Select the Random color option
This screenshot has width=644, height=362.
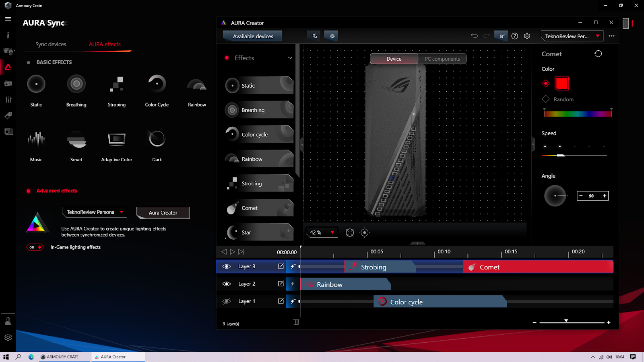point(546,99)
